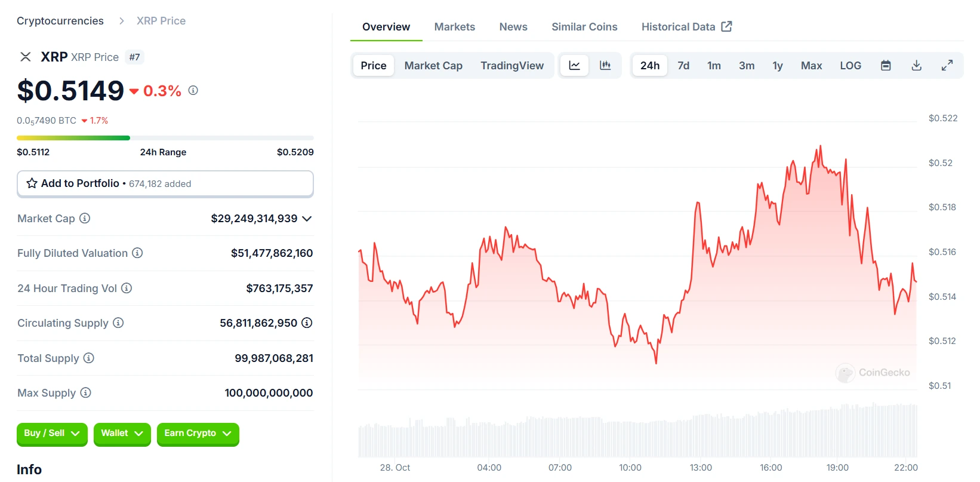Open the News tab
Viewport: 980px width, 482px height.
click(513, 27)
